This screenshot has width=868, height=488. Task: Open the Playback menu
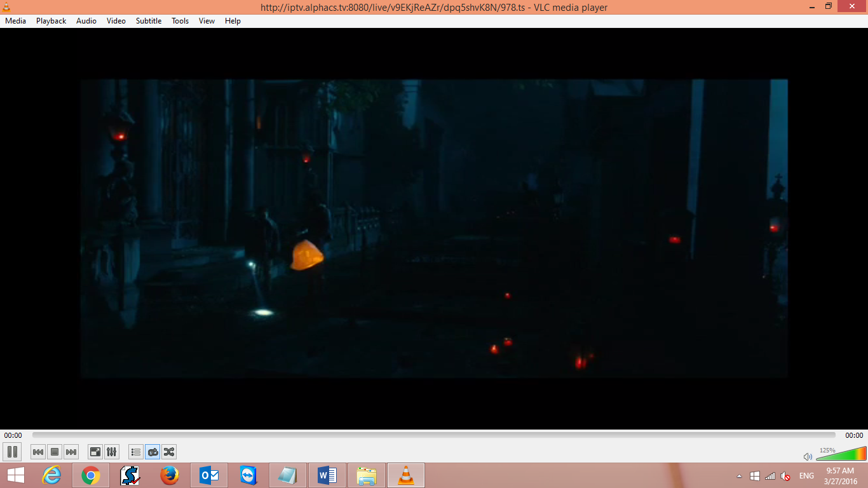click(x=51, y=21)
